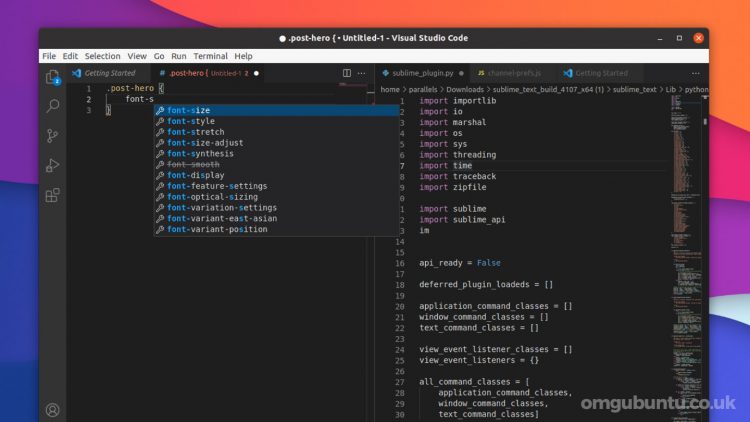The image size is (750, 422).
Task: Click line number 2 in left editor
Action: pos(88,100)
